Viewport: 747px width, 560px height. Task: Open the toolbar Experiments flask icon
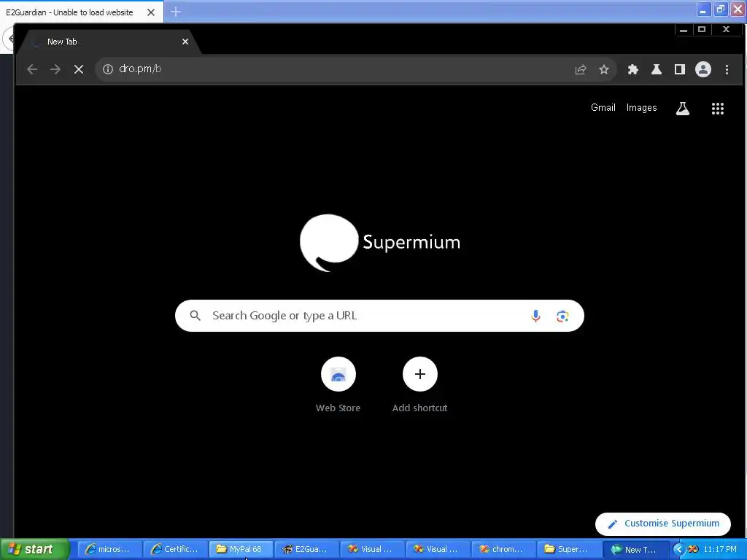point(657,69)
